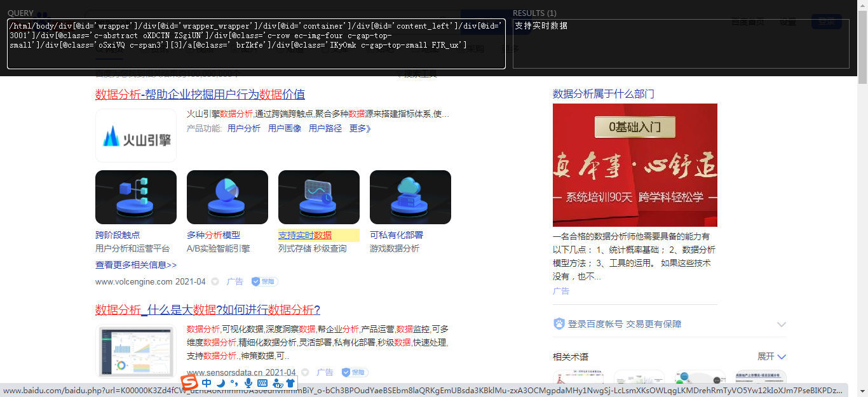
Task: Open the Sogou soft keyboard icon
Action: (x=262, y=384)
